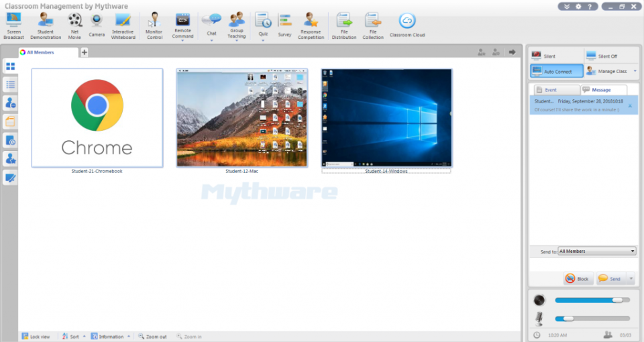644x342 pixels.
Task: Expand the Remote Command dropdown arrow
Action: tap(182, 41)
